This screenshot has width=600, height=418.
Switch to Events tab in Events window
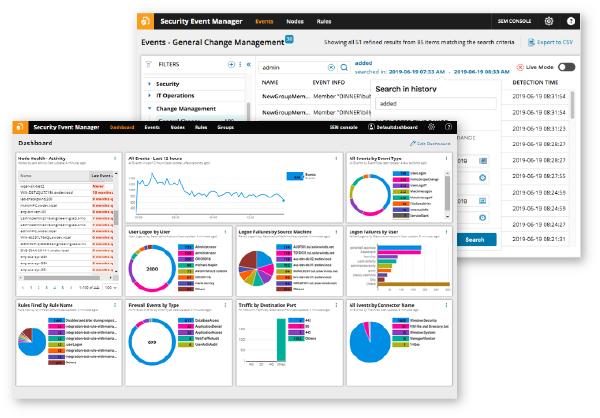264,21
